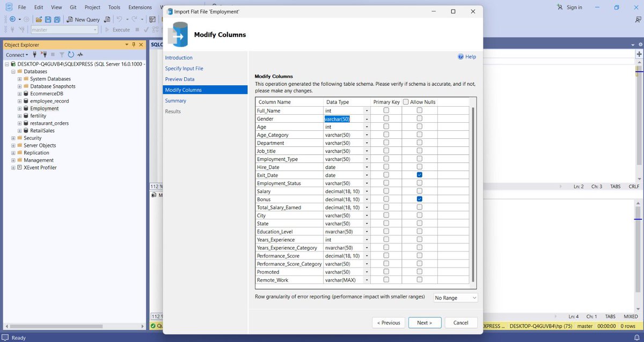This screenshot has width=644, height=342.
Task: Open data type dropdown for Exit_Date
Action: coord(367,175)
